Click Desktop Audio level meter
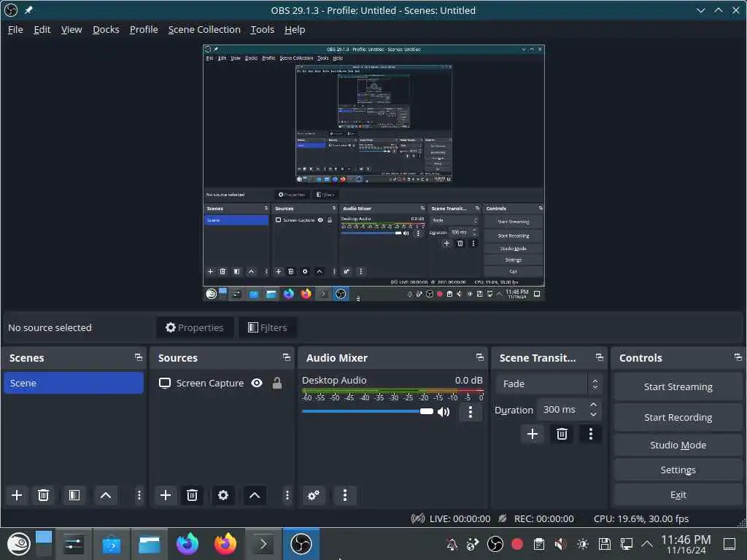This screenshot has height=560, width=747. (x=392, y=391)
